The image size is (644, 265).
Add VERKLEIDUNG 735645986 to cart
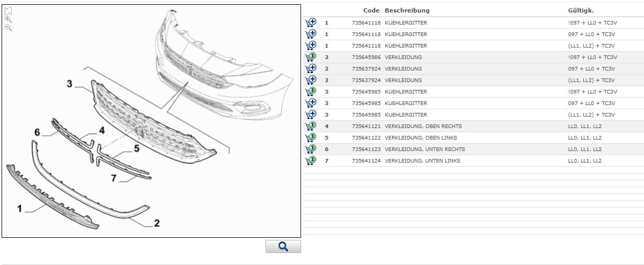(x=311, y=57)
